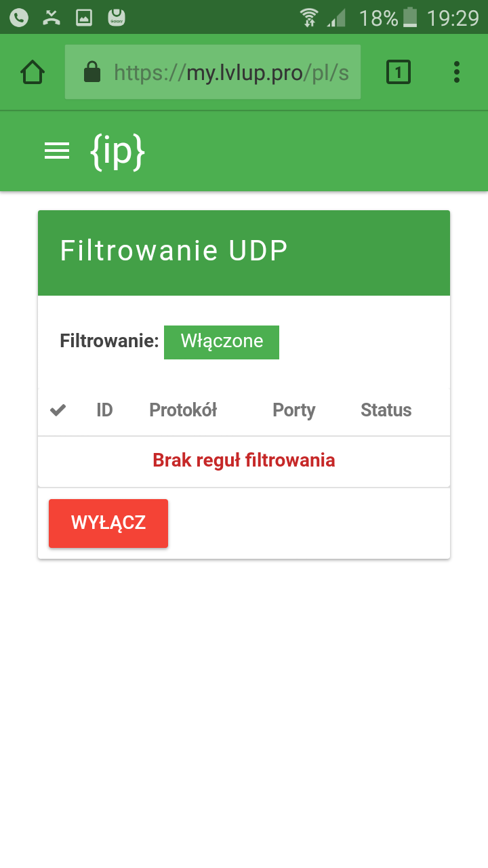Sort by the ID column header
This screenshot has width=488, height=868.
point(104,410)
